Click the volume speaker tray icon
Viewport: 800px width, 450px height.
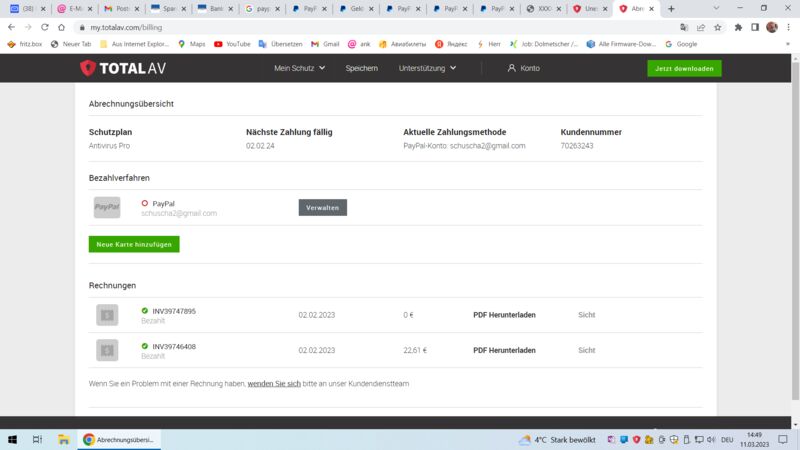pyautogui.click(x=711, y=439)
